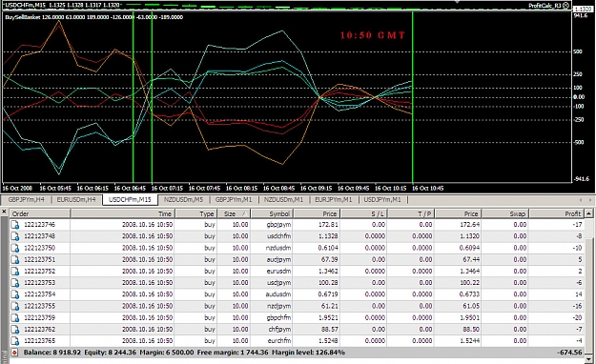Open the NZDUSDm,M1 chart tab
This screenshot has height=364, width=596.
(x=283, y=199)
